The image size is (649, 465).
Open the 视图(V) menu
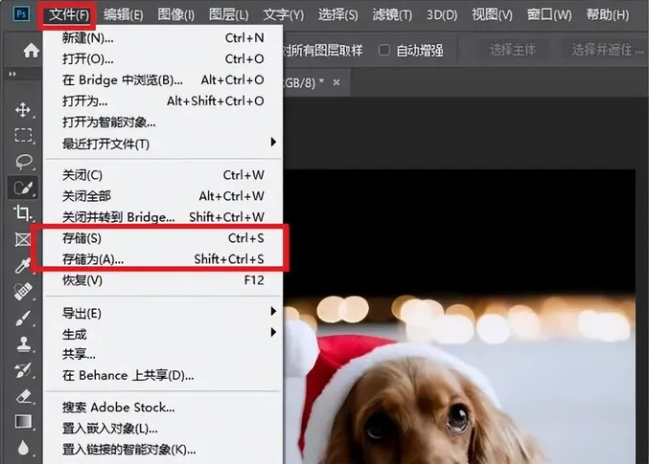tap(492, 15)
